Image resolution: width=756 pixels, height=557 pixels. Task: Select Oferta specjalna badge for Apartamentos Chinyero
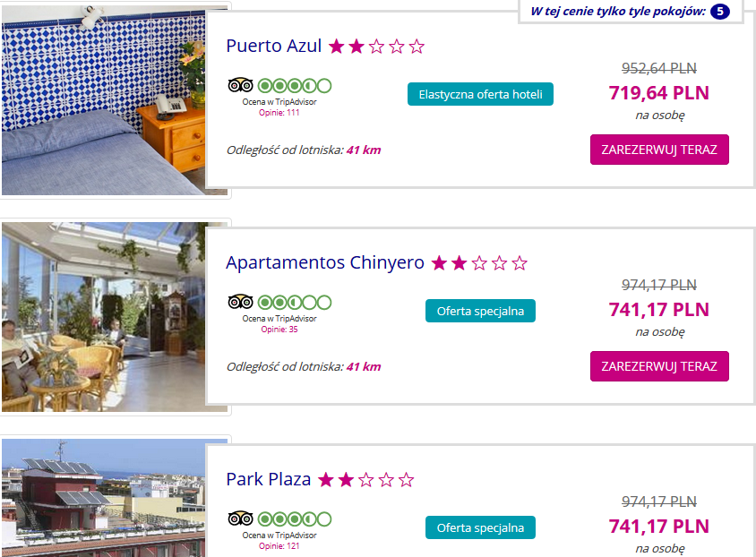(480, 311)
